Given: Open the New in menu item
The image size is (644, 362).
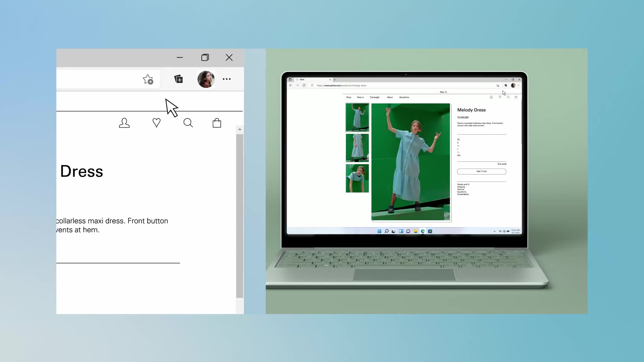Looking at the screenshot, I should click(361, 97).
